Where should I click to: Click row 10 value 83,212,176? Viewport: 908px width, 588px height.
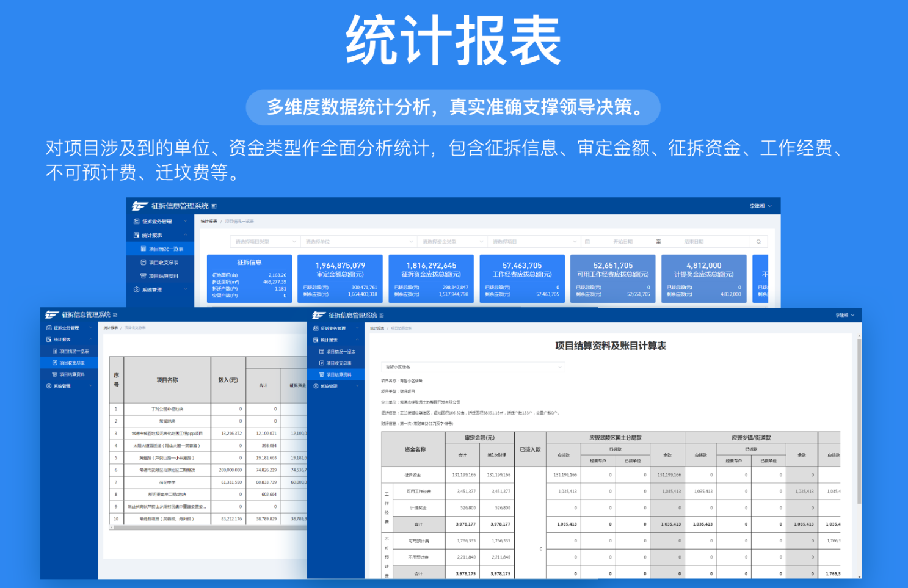[x=231, y=519]
